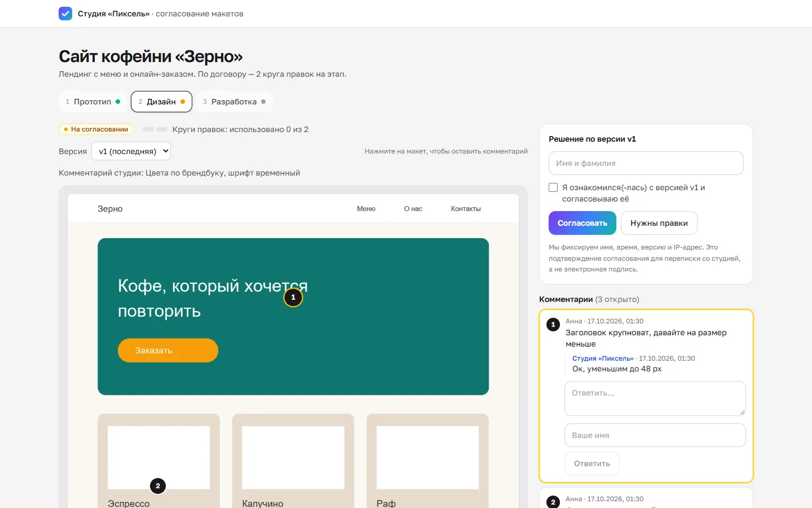
Task: Open comment pin 1 on the mockup
Action: click(x=293, y=297)
